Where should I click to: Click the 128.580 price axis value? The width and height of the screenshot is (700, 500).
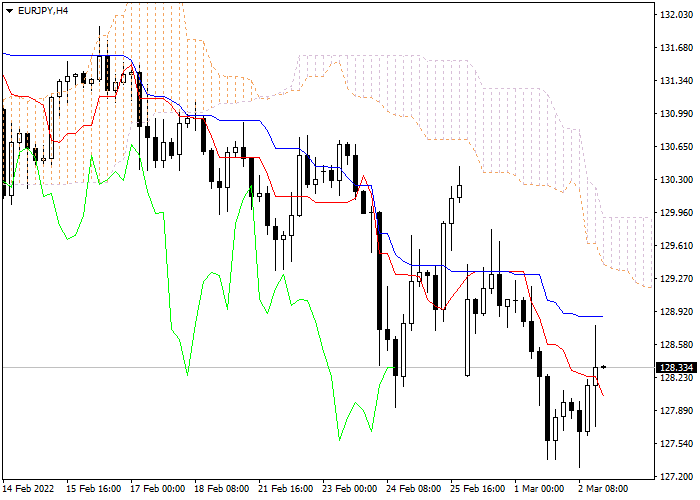pyautogui.click(x=676, y=345)
